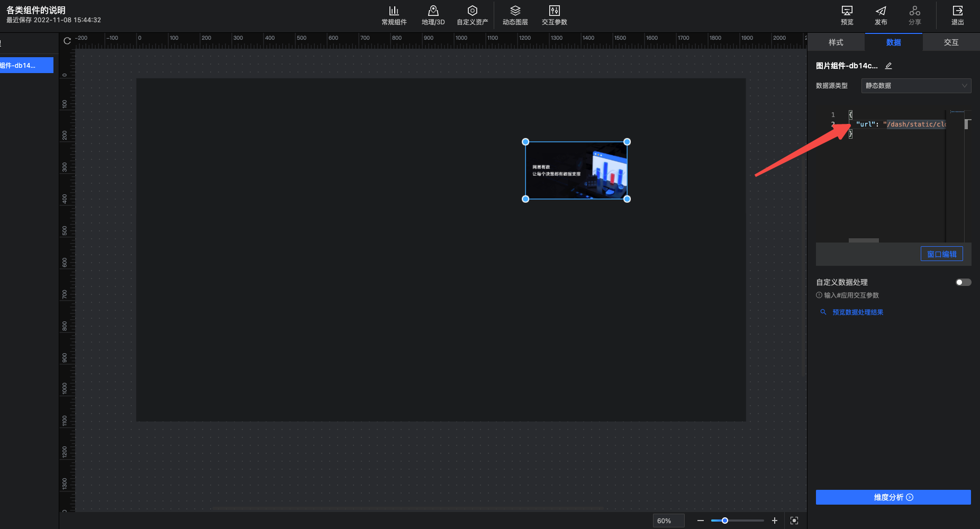Open the 自定义资产 custom assets menu
Screen dimensions: 980x529
tap(472, 15)
